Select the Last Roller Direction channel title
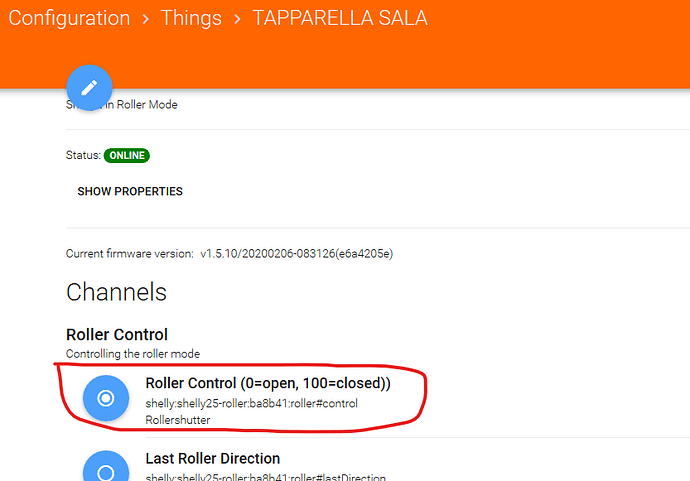This screenshot has width=690, height=481. 212,458
